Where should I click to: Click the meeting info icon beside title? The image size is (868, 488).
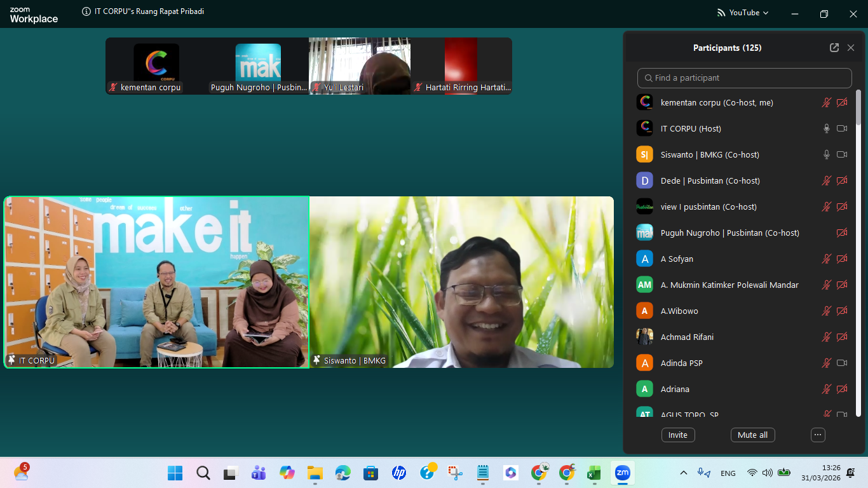point(86,11)
